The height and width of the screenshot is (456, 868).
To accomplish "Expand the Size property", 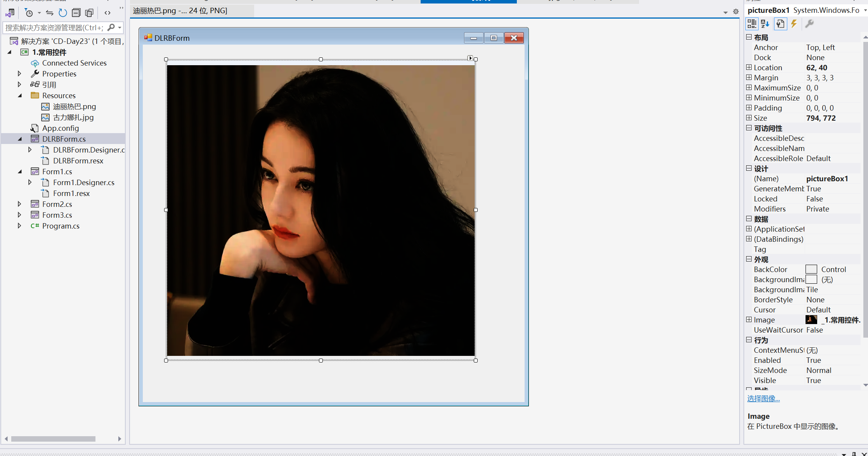I will pos(749,118).
